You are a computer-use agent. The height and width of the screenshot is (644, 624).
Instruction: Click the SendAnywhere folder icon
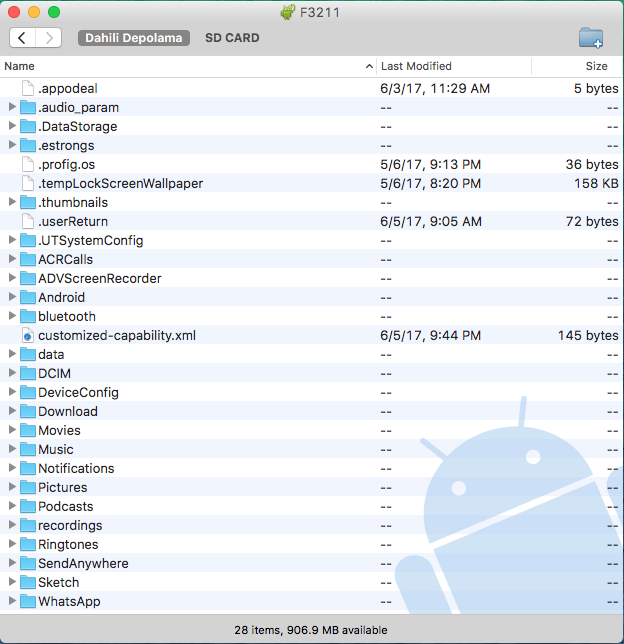[x=28, y=564]
